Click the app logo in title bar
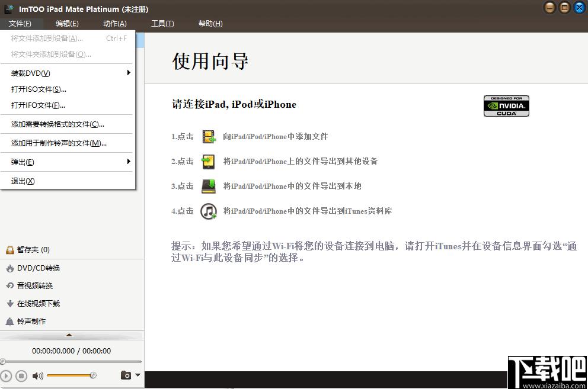 [x=9, y=9]
